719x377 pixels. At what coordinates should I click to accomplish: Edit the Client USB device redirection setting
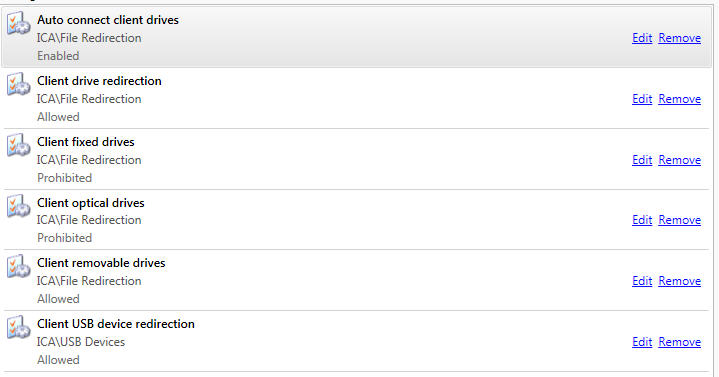pyautogui.click(x=642, y=342)
